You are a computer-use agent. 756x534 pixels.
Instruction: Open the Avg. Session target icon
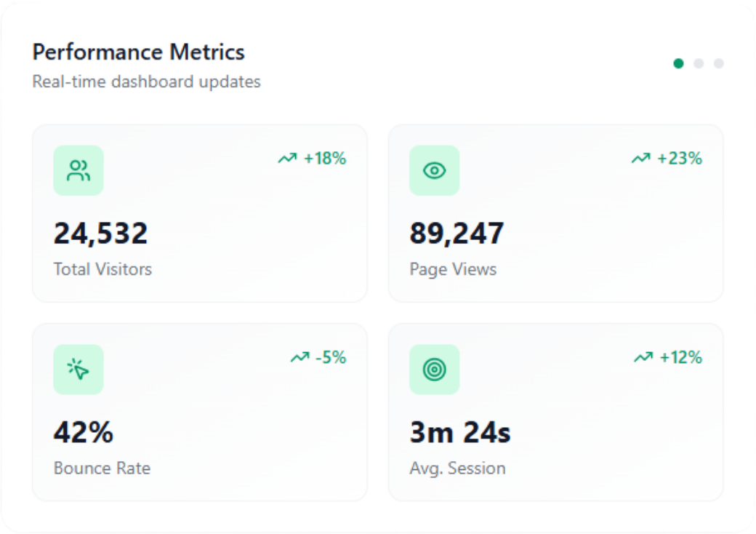point(434,370)
